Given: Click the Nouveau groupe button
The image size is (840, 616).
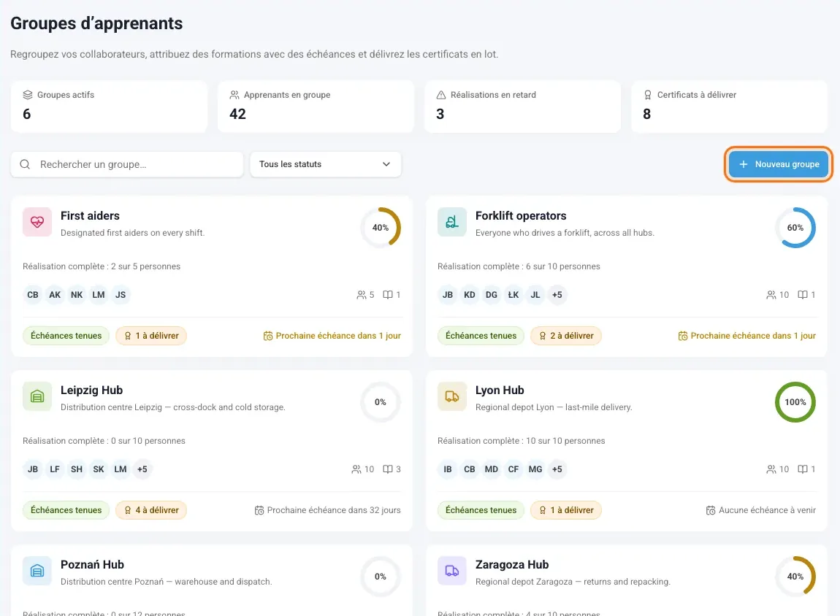Looking at the screenshot, I should [x=779, y=164].
